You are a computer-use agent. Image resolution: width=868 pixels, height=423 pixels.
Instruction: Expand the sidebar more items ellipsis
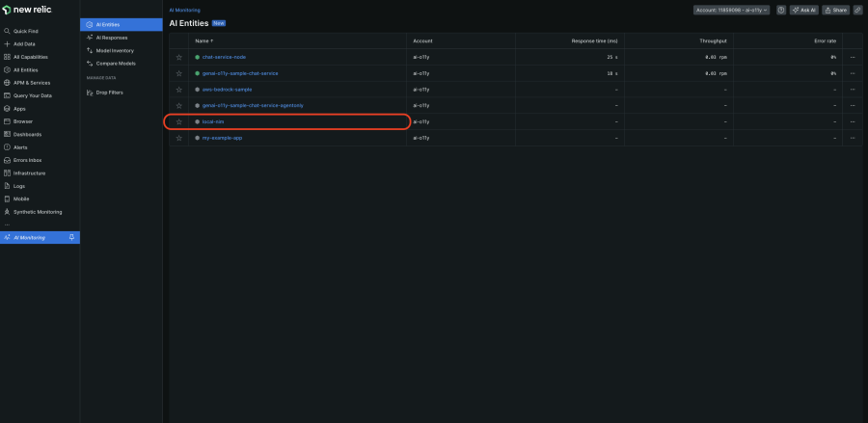[x=8, y=225]
